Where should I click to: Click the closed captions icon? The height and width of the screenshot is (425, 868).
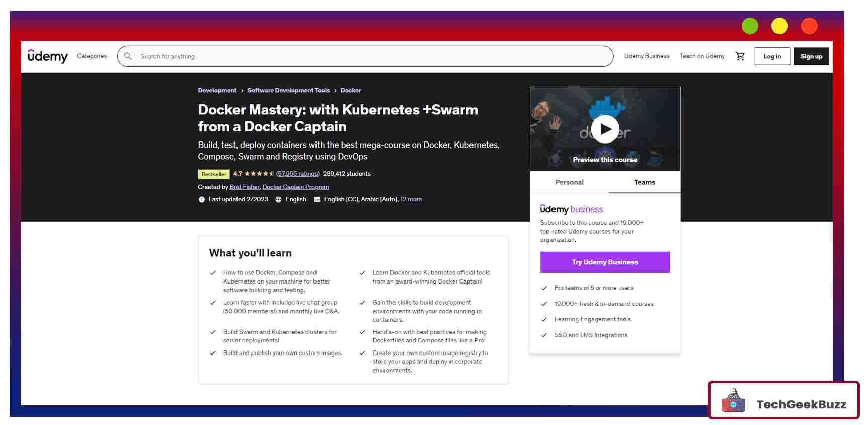pyautogui.click(x=317, y=200)
